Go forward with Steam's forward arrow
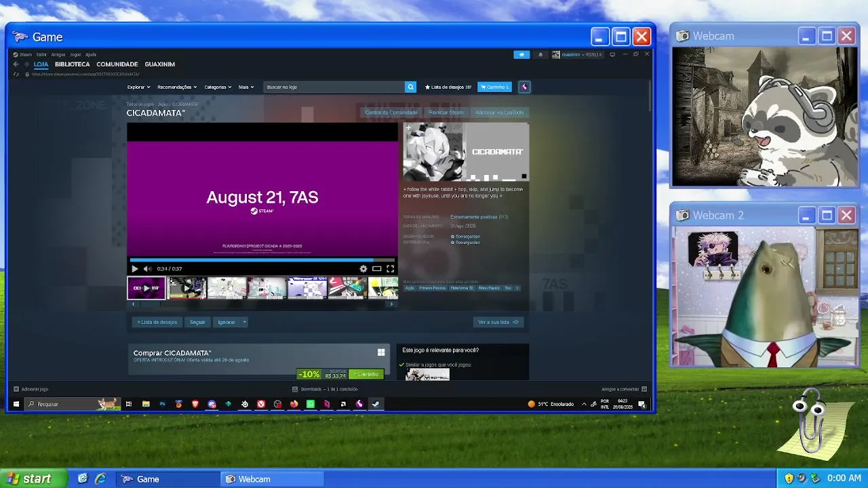 click(26, 64)
